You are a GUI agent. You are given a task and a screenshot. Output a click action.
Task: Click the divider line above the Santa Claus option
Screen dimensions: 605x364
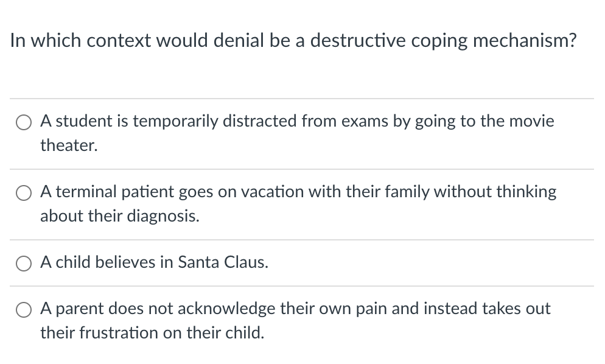(302, 237)
